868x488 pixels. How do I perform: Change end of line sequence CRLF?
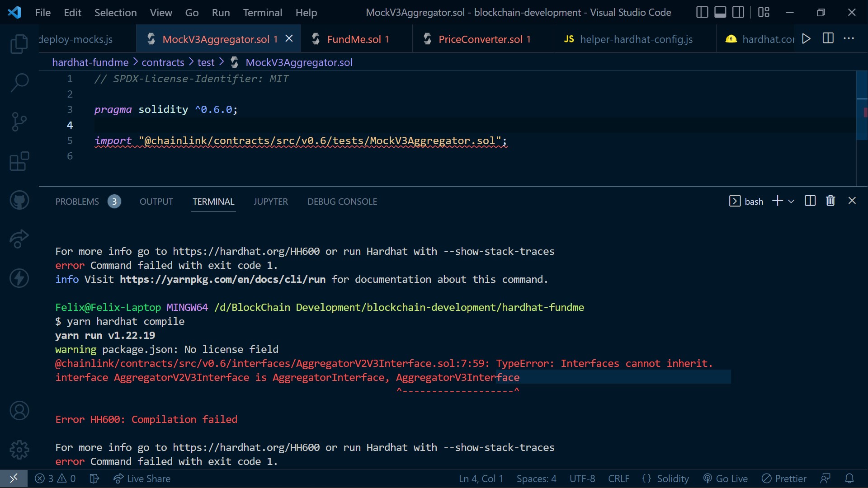point(619,479)
